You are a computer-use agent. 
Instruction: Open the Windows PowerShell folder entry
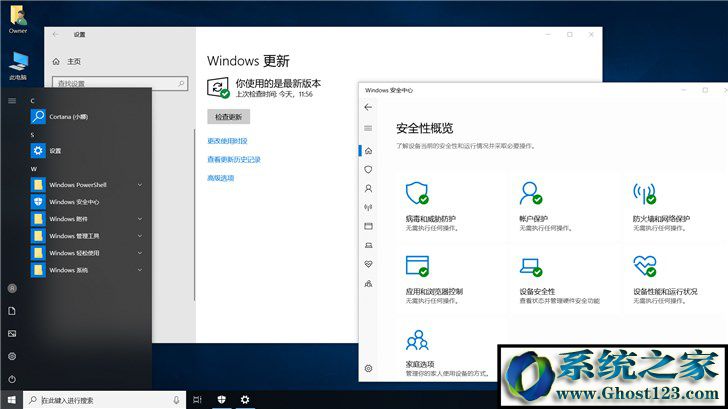pos(87,185)
